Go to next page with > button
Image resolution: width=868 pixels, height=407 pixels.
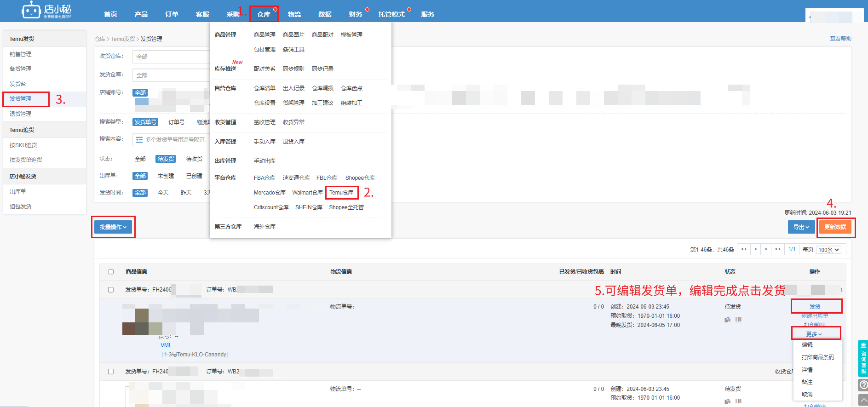click(766, 249)
